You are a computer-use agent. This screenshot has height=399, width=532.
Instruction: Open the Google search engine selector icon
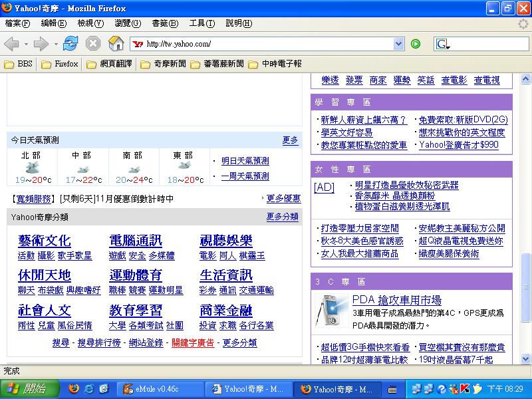[x=442, y=44]
